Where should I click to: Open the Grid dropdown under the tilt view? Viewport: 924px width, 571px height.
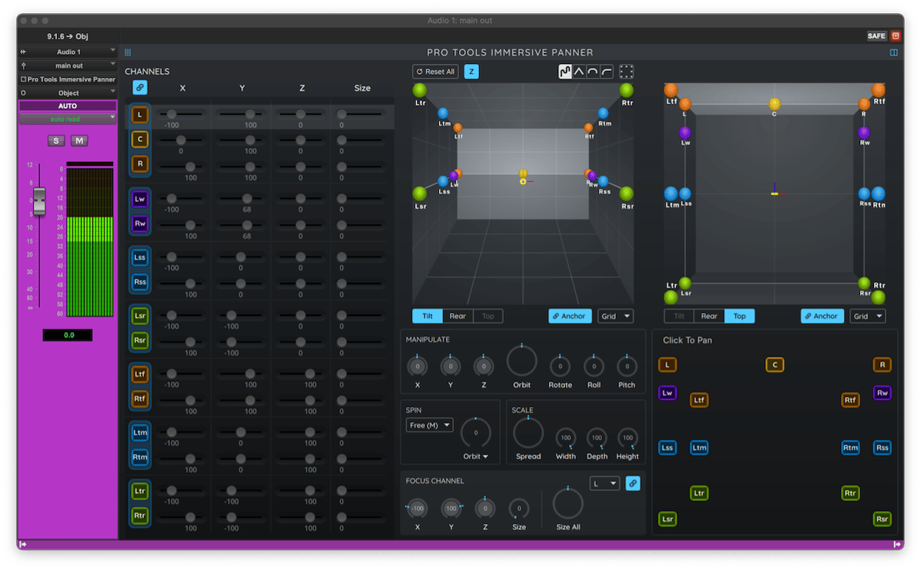point(615,316)
